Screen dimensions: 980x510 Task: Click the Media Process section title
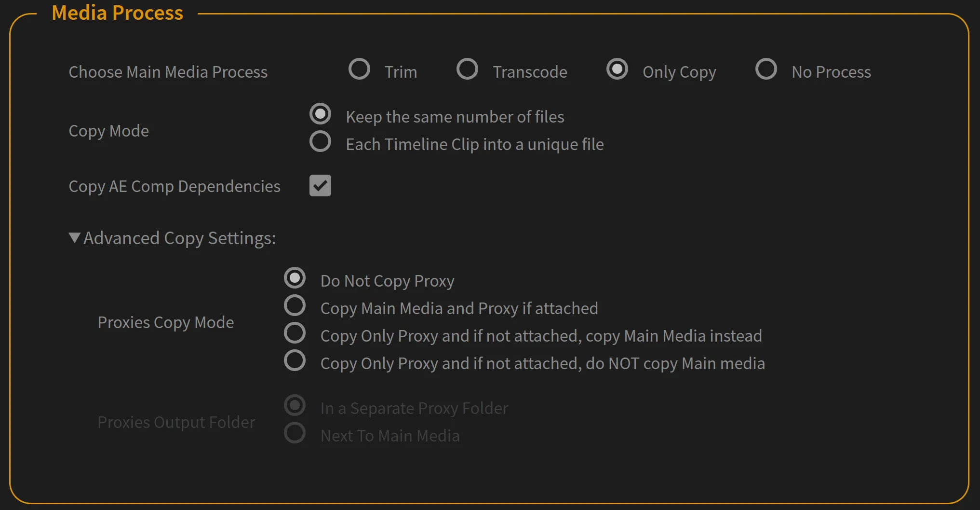[118, 13]
